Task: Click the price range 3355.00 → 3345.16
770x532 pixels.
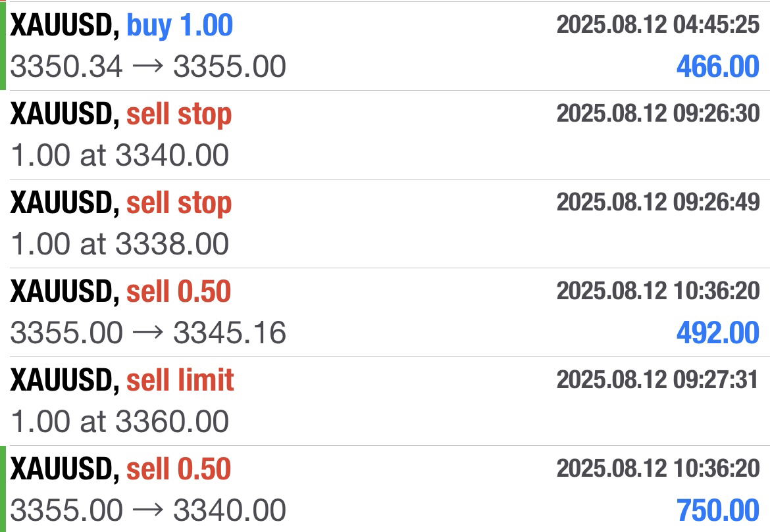Action: (148, 333)
